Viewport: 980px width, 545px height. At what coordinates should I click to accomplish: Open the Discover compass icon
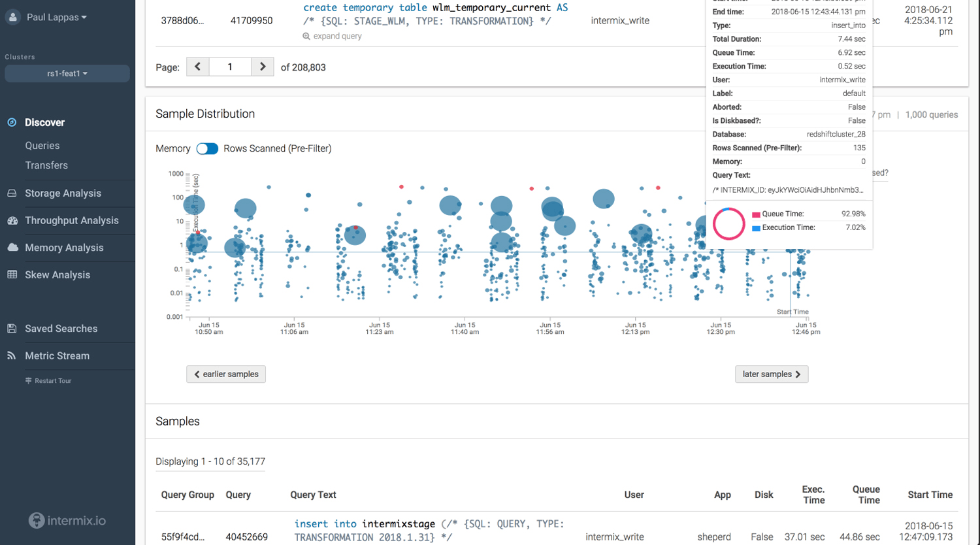pyautogui.click(x=12, y=122)
